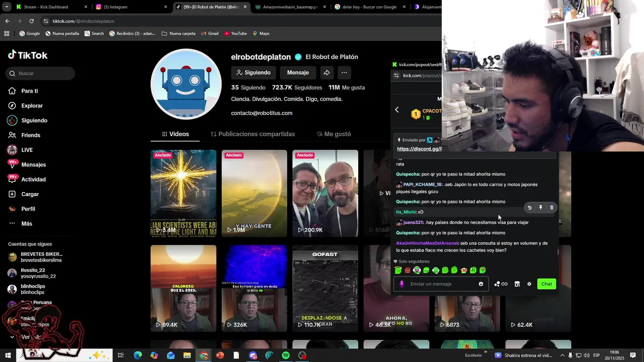Screen dimensions: 644x362
Task: Open YouTube bookmark
Action: click(235, 34)
